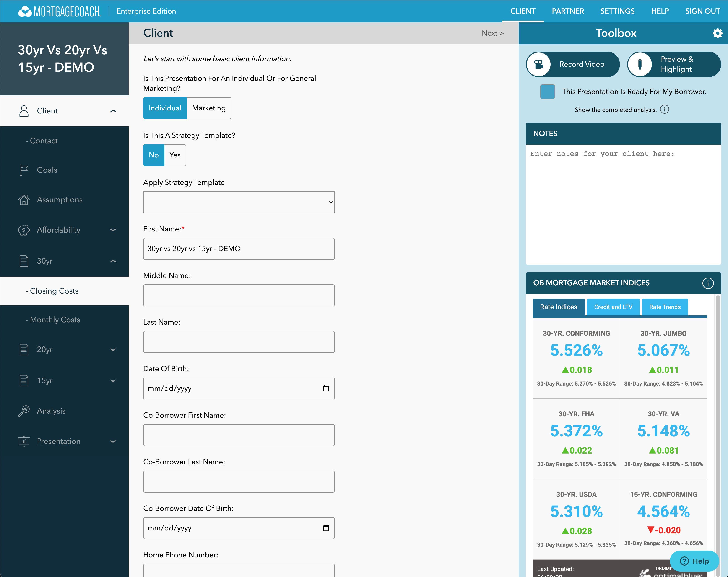Click Record Video button label
This screenshot has height=577, width=728.
pyautogui.click(x=582, y=64)
